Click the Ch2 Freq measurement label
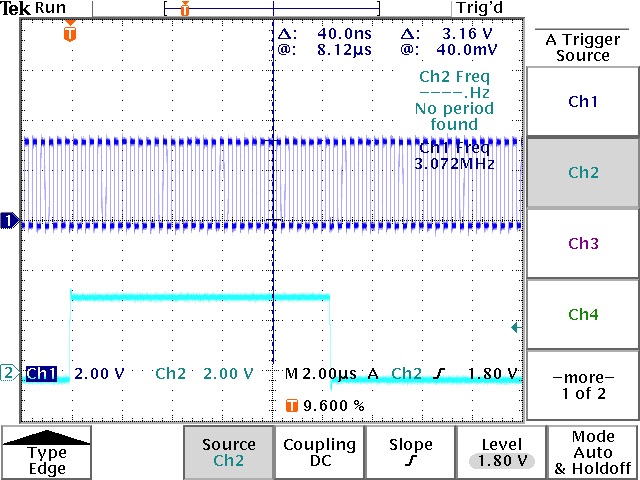 pos(454,77)
